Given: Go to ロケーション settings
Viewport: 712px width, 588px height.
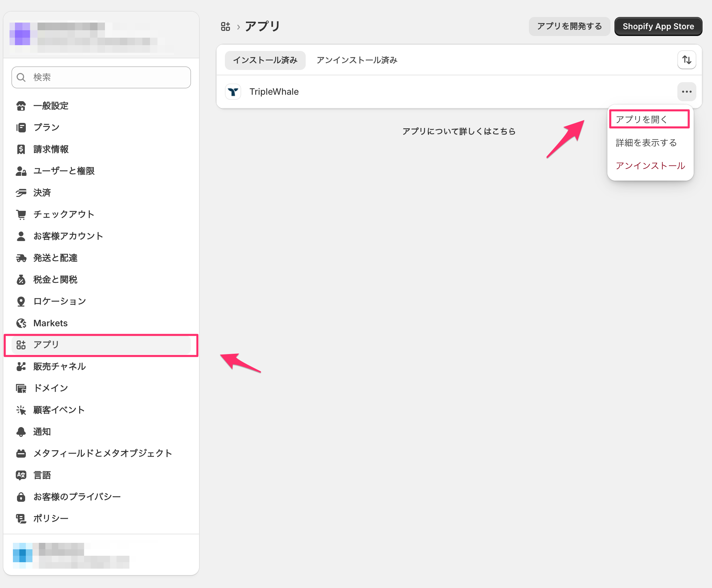Looking at the screenshot, I should click(x=101, y=301).
